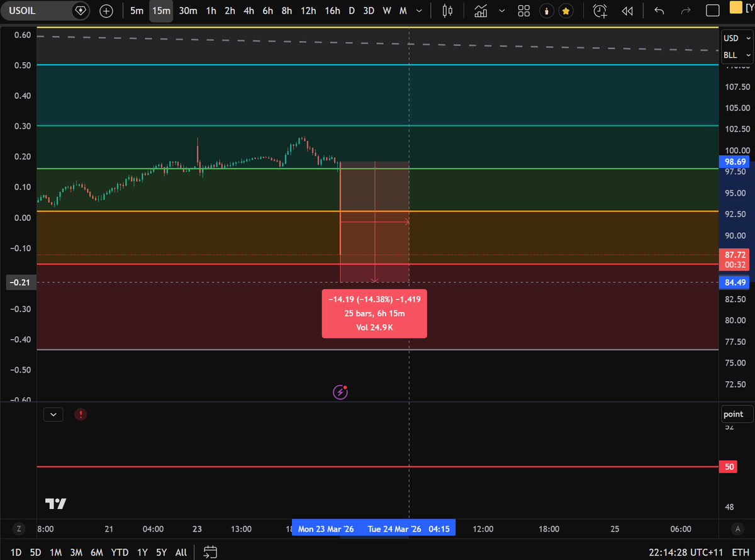Click the candle emblem circular button
This screenshot has width=755, height=560.
[x=548, y=11]
